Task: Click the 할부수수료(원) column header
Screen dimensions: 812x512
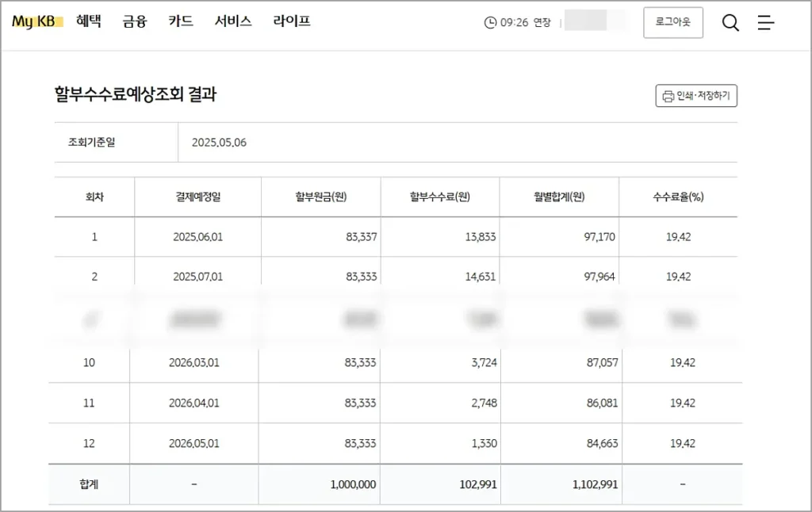Action: tap(439, 197)
